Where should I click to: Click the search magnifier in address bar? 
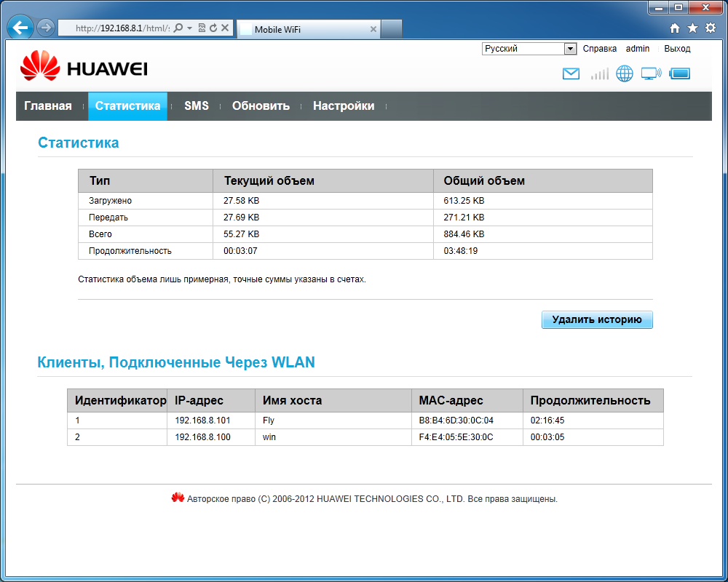pos(178,28)
